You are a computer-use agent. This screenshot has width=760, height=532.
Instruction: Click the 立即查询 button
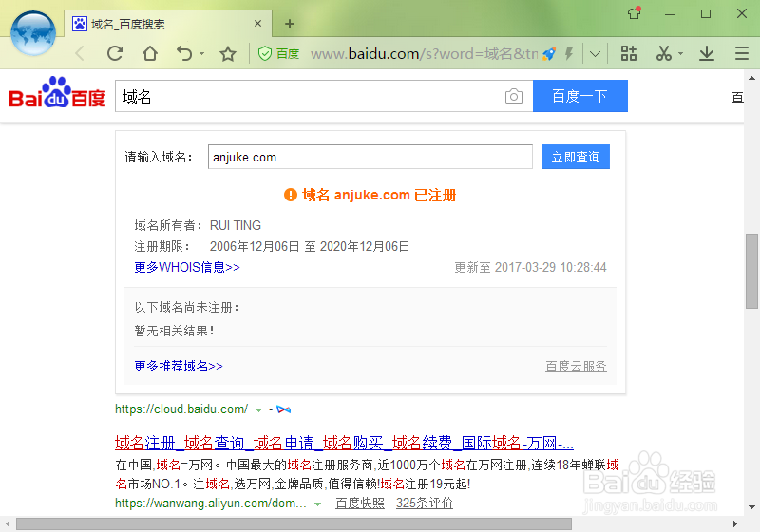[x=576, y=157]
